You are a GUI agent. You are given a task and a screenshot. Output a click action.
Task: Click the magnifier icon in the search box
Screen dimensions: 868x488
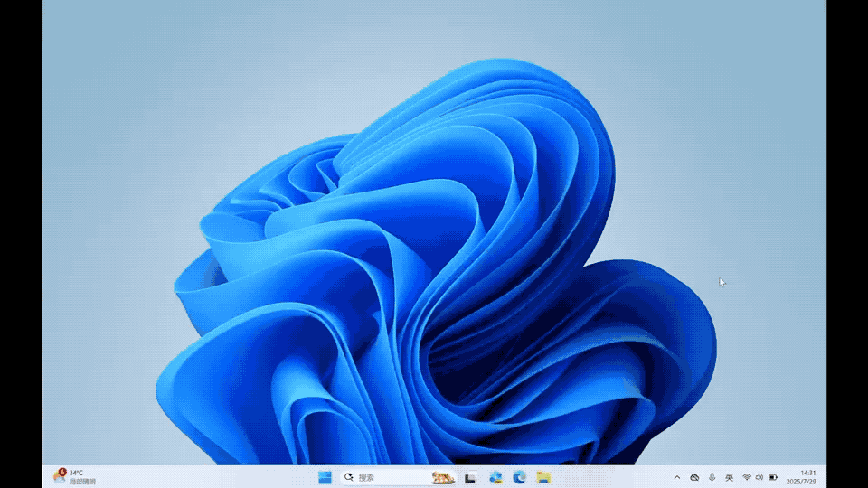point(349,477)
